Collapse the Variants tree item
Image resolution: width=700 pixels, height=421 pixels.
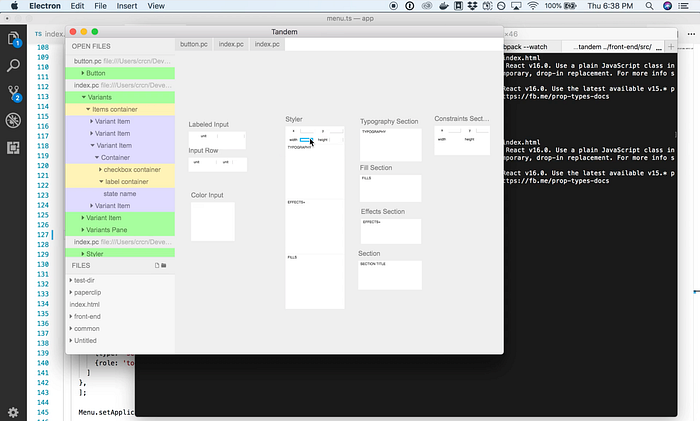(84, 97)
